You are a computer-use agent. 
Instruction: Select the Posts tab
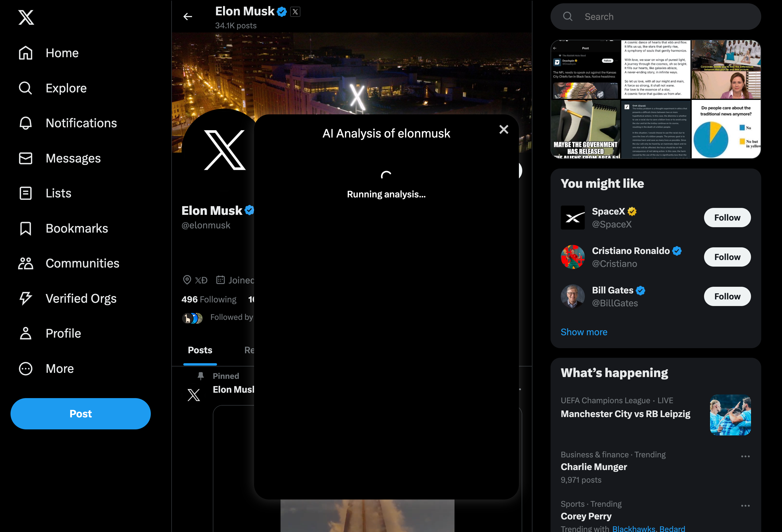[x=200, y=351]
